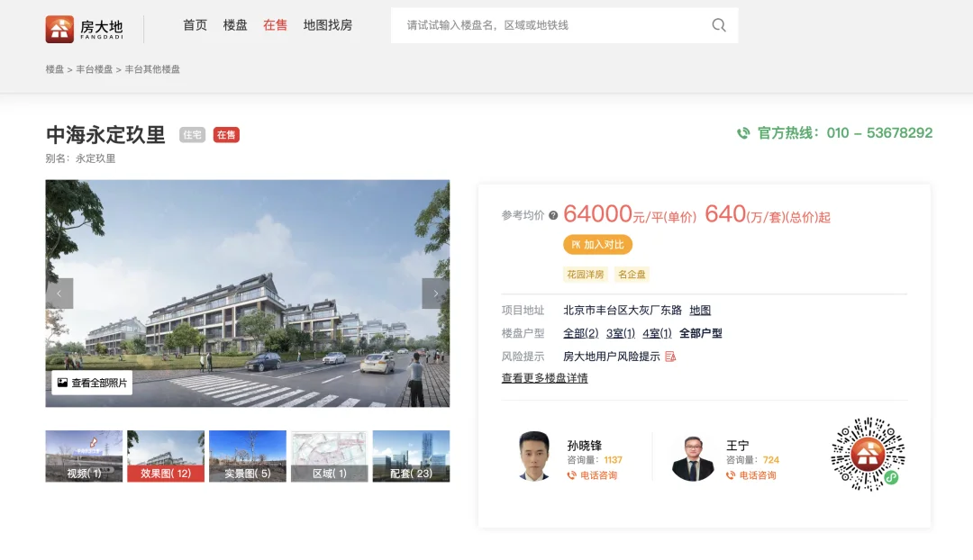
Task: Open the 地图找房 navigation item
Action: [x=328, y=25]
